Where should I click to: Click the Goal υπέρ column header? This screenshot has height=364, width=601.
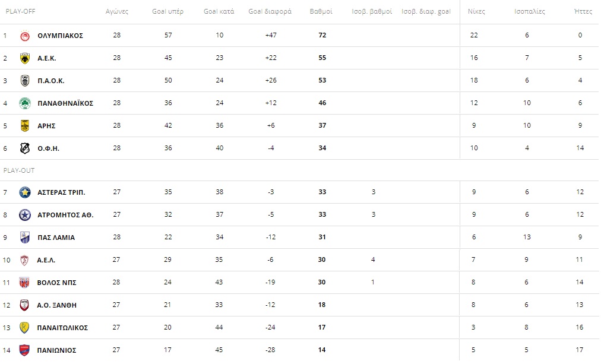pyautogui.click(x=168, y=11)
